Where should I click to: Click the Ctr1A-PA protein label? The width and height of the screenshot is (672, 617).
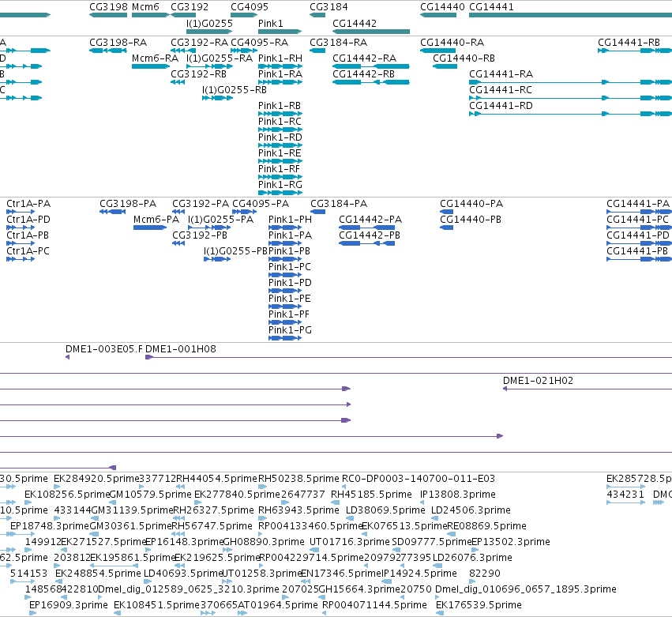pyautogui.click(x=28, y=203)
